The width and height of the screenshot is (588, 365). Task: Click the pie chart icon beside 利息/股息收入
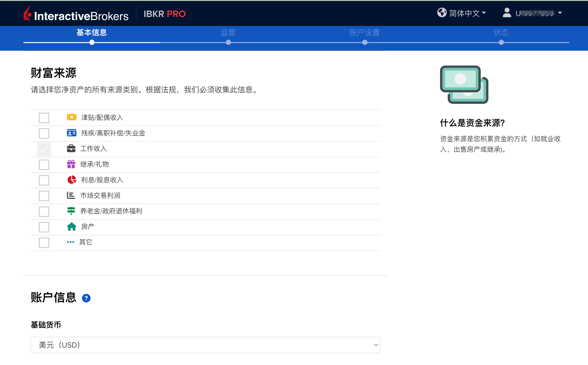click(72, 180)
